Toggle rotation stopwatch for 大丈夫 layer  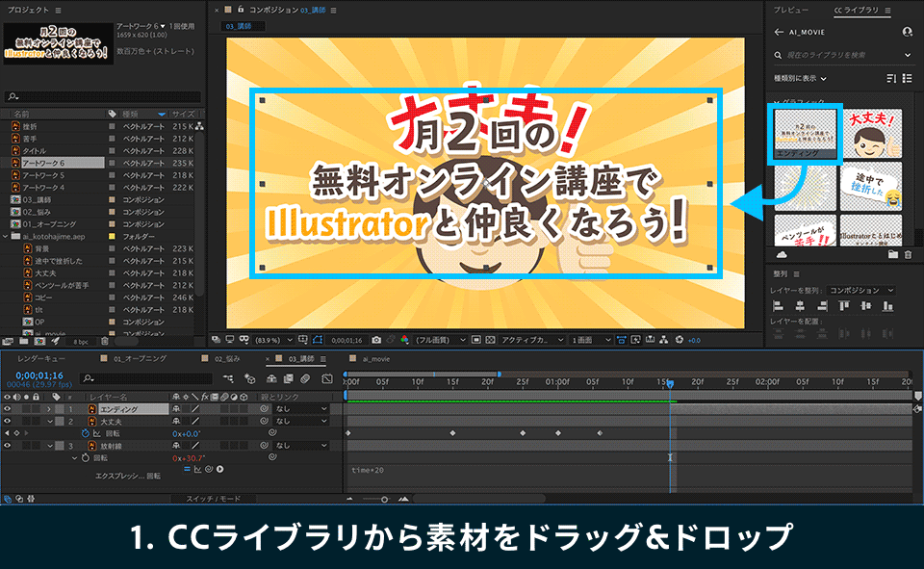(85, 433)
